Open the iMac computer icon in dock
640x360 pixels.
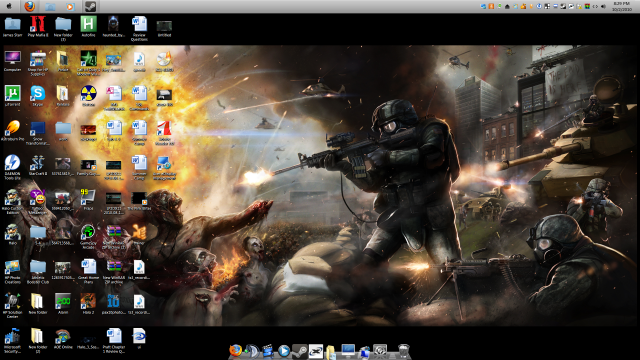pyautogui.click(x=348, y=351)
